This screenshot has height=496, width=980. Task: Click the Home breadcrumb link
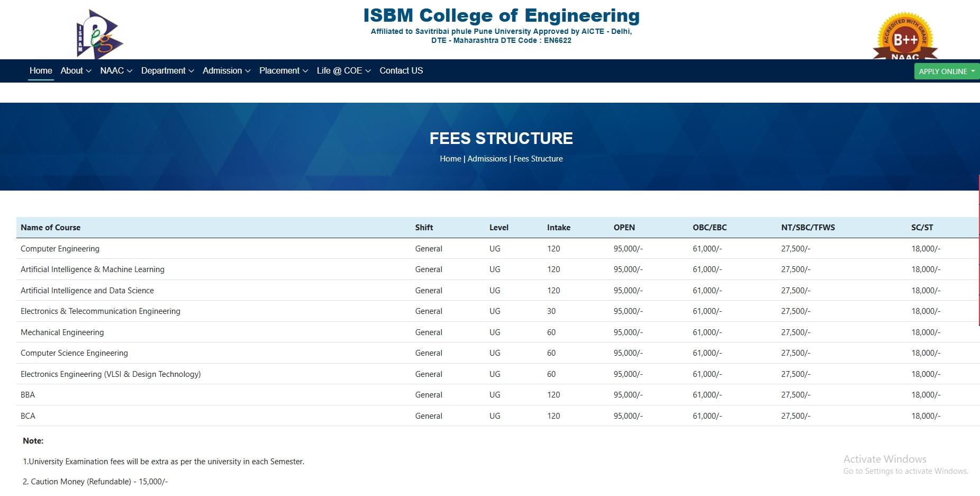(x=450, y=159)
